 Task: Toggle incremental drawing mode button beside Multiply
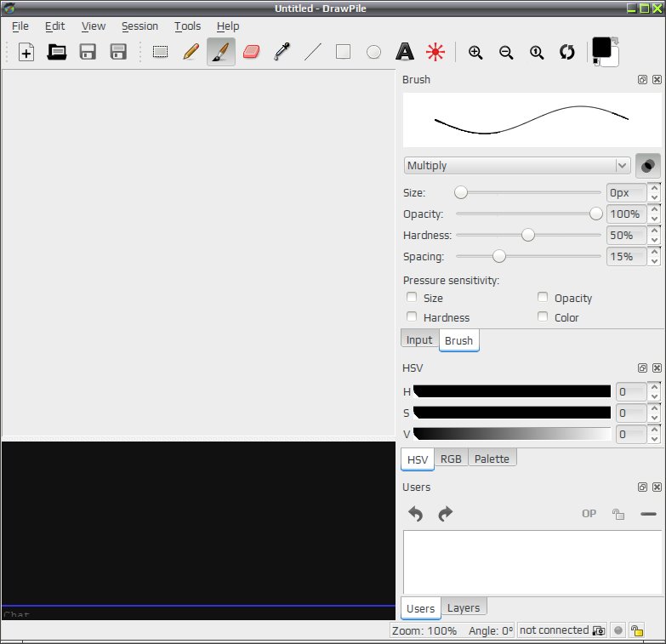pyautogui.click(x=648, y=166)
